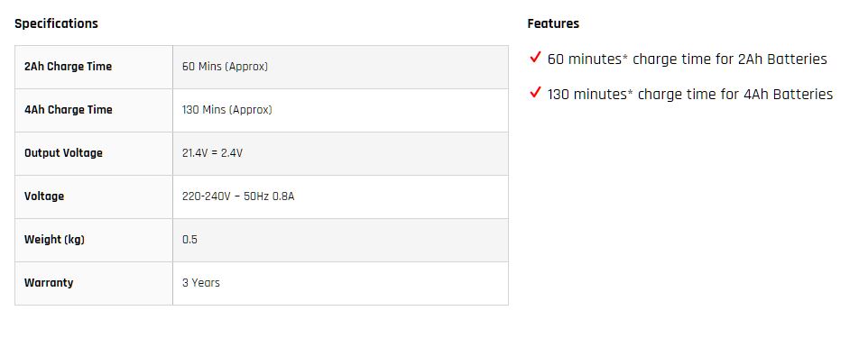The width and height of the screenshot is (868, 338).
Task: Click the Output Voltage row label
Action: (x=63, y=153)
